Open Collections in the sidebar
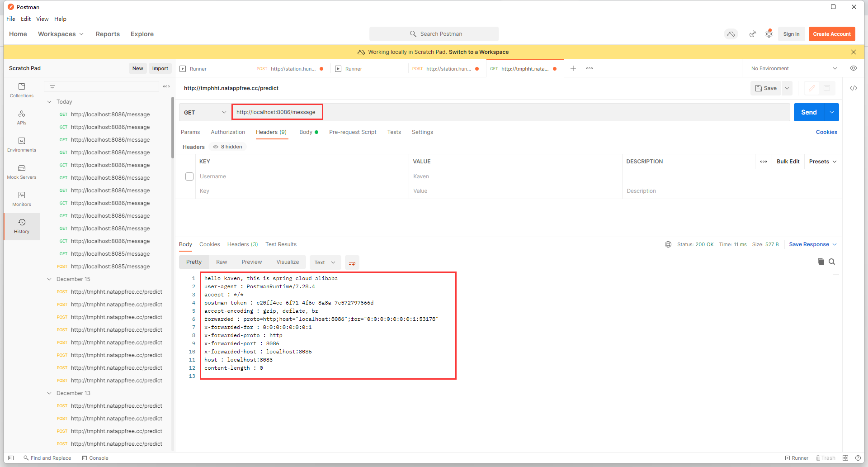 point(22,91)
